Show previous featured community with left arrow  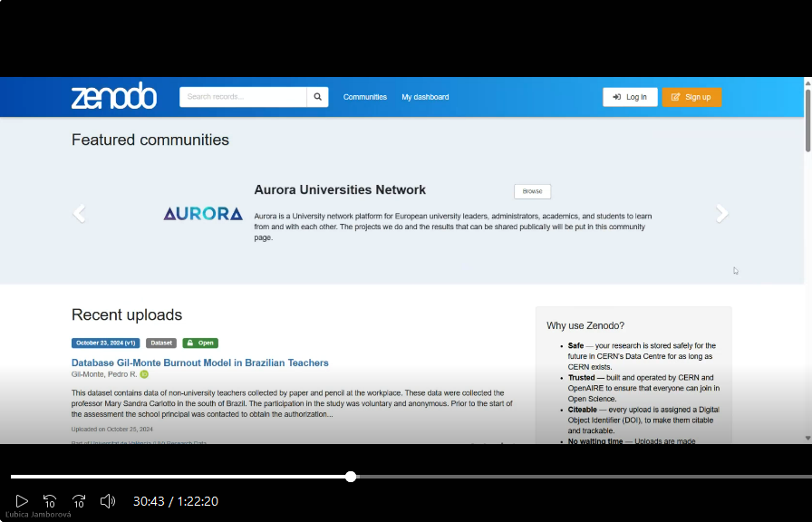(79, 213)
